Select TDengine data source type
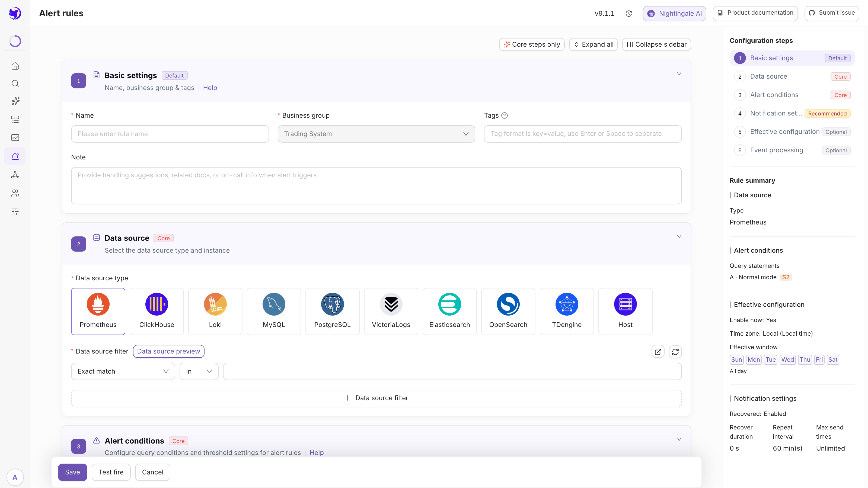 click(x=567, y=312)
